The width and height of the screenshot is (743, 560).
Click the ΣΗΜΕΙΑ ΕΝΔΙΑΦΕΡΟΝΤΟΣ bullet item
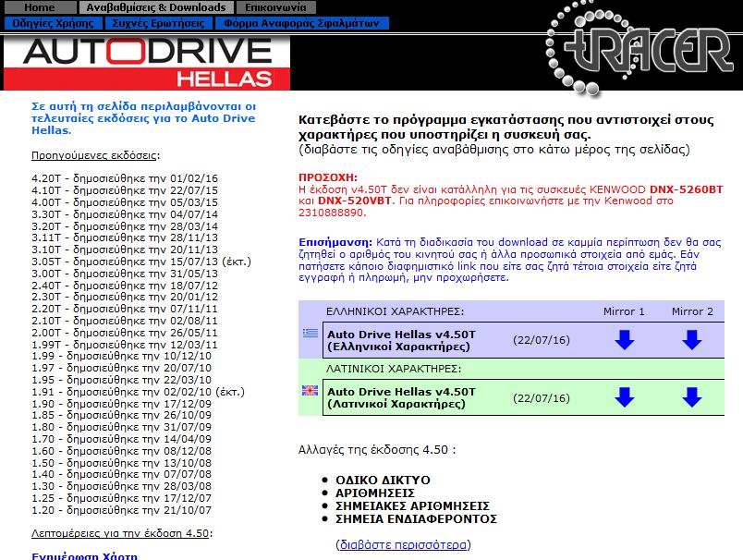[x=416, y=519]
